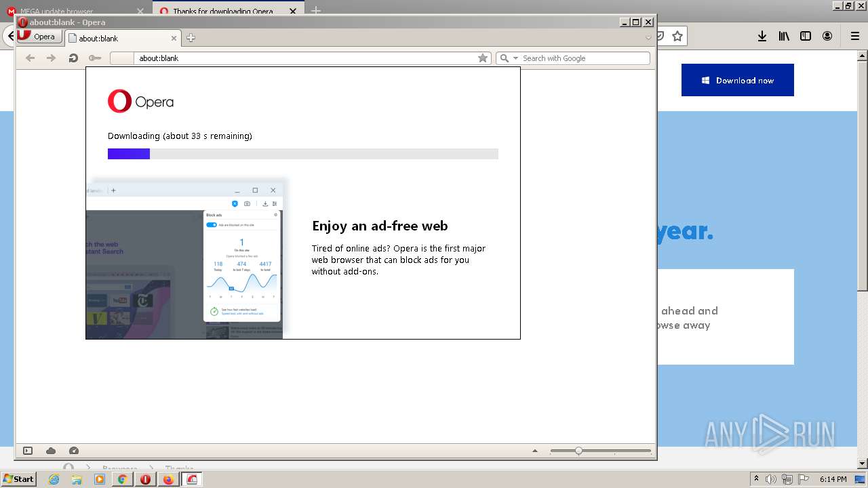Click the Opera download progress bar
The height and width of the screenshot is (488, 868).
click(x=303, y=154)
